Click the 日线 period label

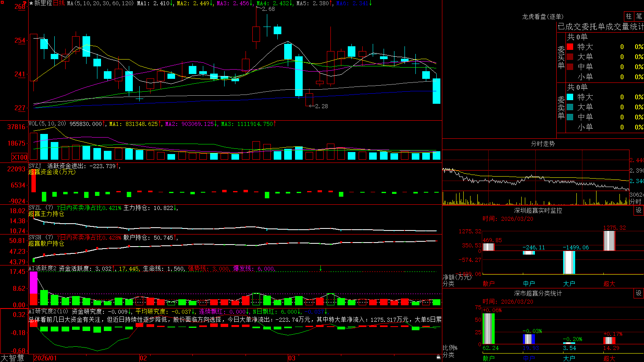59,3
